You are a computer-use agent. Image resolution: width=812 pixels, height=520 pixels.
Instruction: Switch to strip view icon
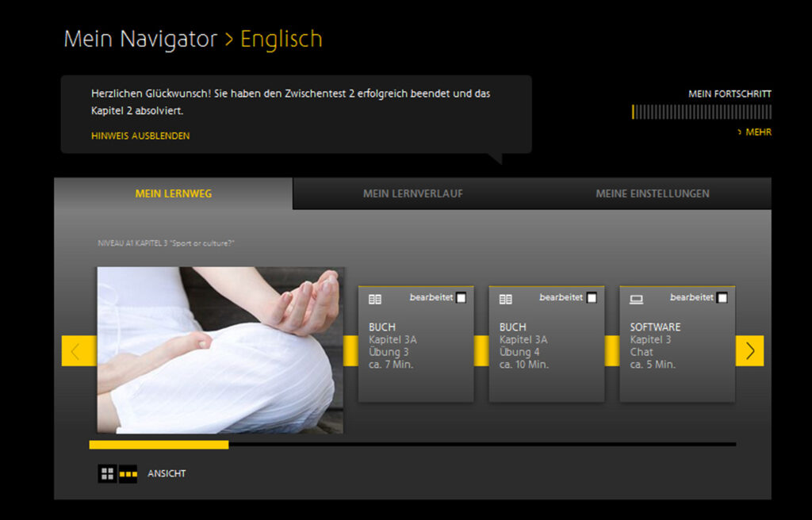pos(128,474)
